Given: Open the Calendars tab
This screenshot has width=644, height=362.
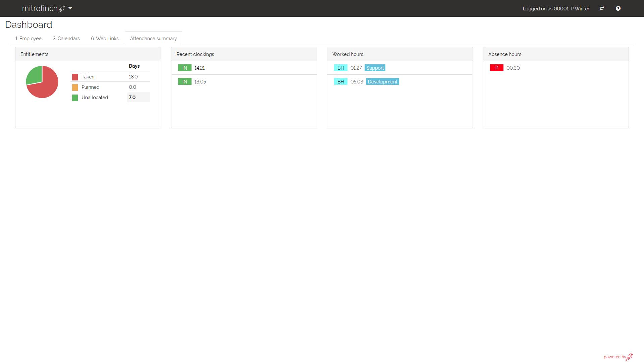Looking at the screenshot, I should pos(66,38).
